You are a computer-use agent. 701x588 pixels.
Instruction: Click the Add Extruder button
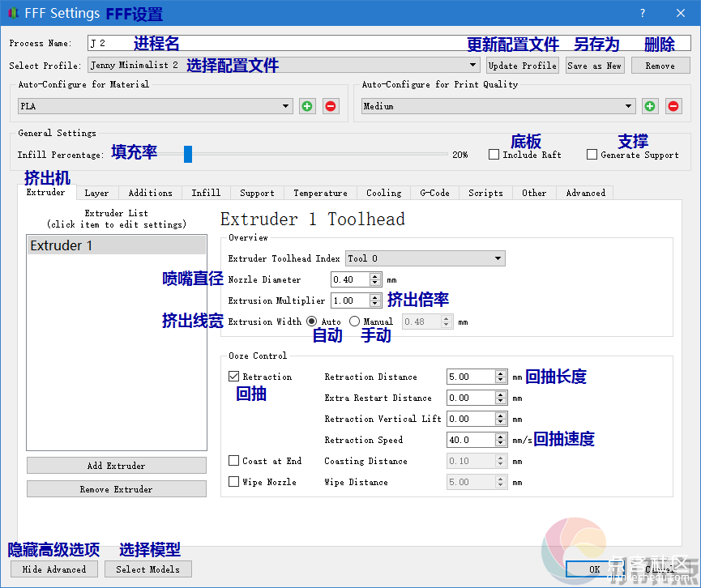coord(116,466)
